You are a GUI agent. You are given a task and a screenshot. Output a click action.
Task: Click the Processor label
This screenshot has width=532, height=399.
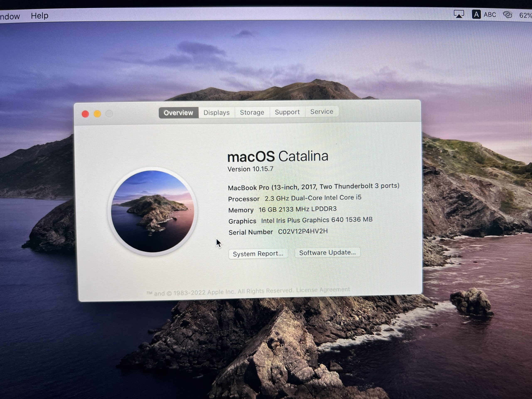click(x=244, y=199)
